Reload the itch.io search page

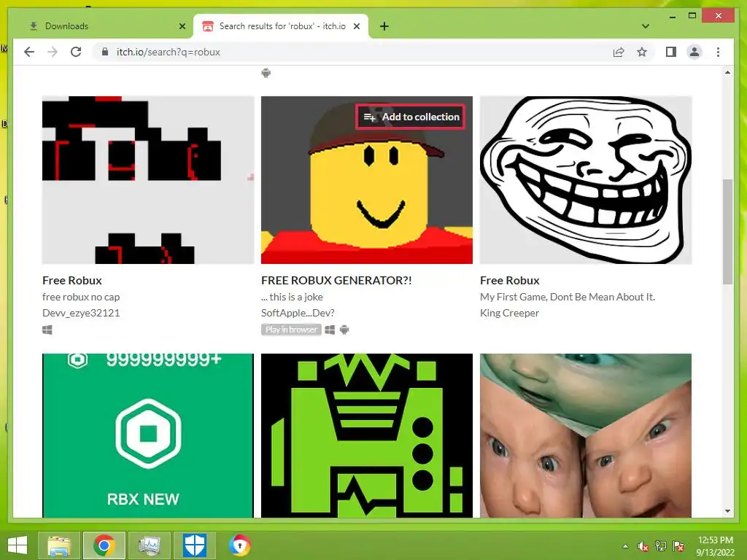coord(76,52)
